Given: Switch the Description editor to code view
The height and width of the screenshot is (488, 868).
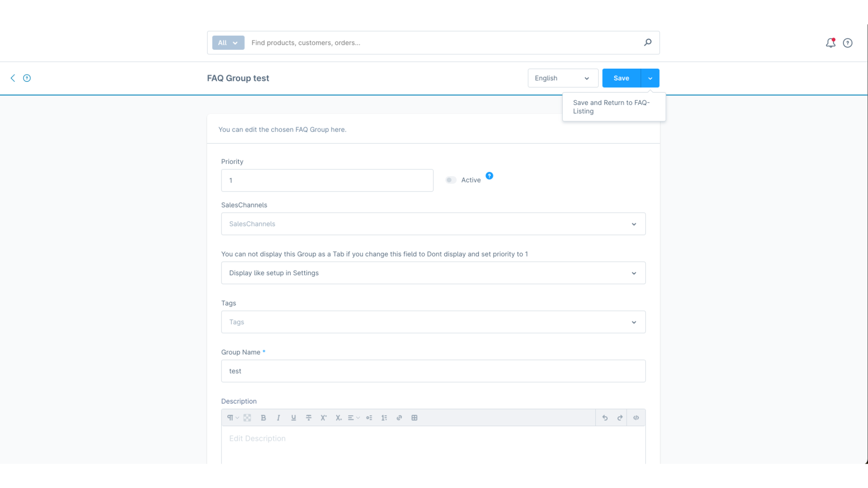Looking at the screenshot, I should click(636, 418).
